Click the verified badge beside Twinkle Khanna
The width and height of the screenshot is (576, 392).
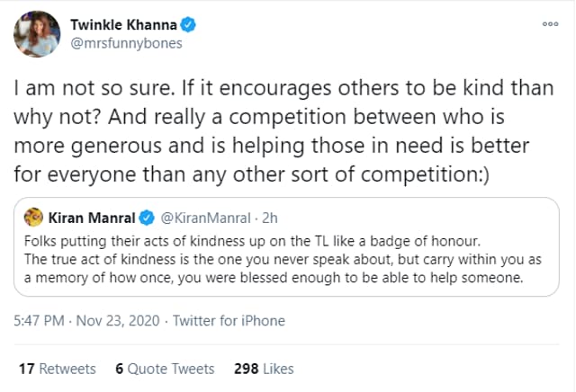coord(188,25)
